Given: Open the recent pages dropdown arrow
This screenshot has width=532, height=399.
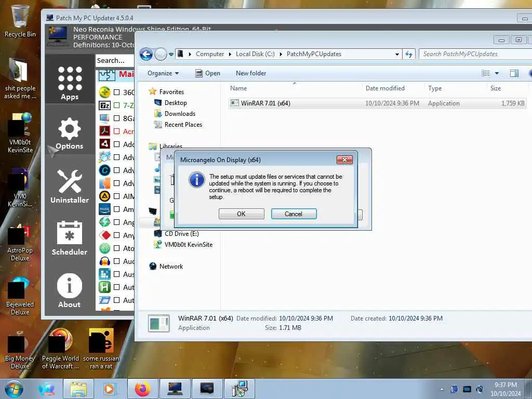Looking at the screenshot, I should (171, 54).
